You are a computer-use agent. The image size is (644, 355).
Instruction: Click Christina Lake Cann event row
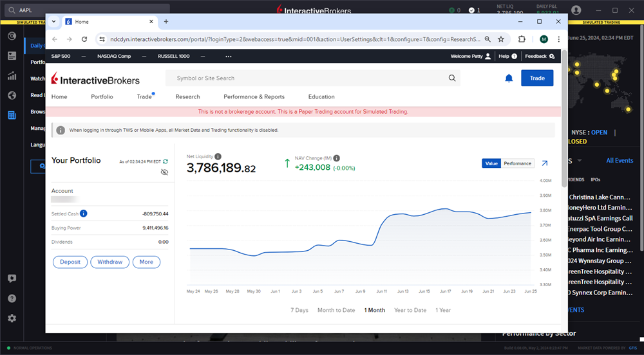pos(600,197)
